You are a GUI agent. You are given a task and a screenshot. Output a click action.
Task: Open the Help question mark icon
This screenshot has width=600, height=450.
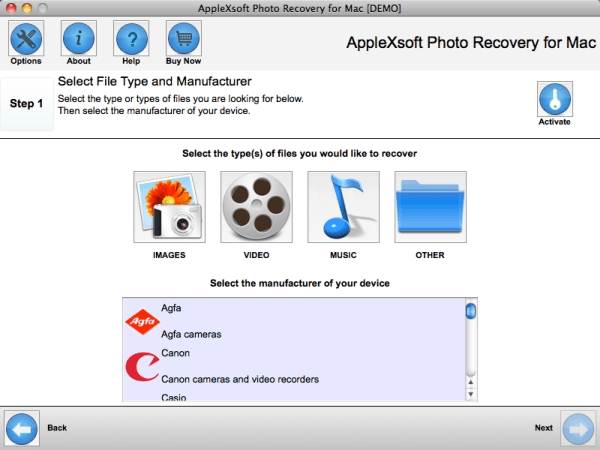pyautogui.click(x=131, y=38)
